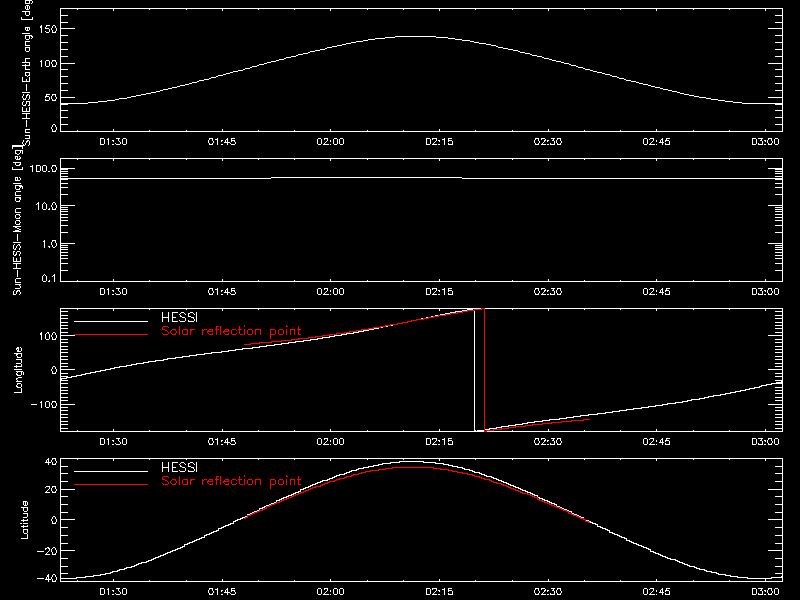Click the 1.0 tick label on Moon angle axis
The image size is (800, 600).
[49, 244]
